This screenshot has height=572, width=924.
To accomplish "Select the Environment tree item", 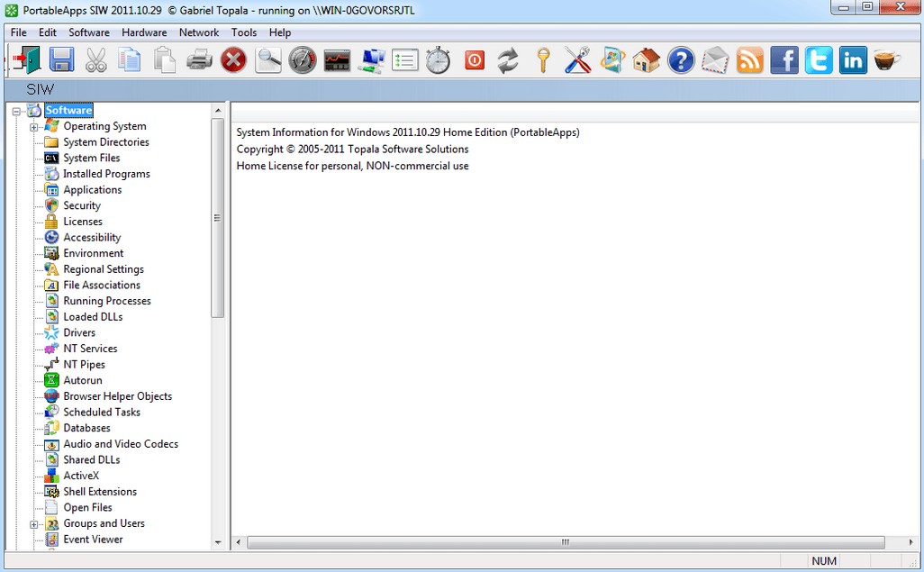I will 93,253.
